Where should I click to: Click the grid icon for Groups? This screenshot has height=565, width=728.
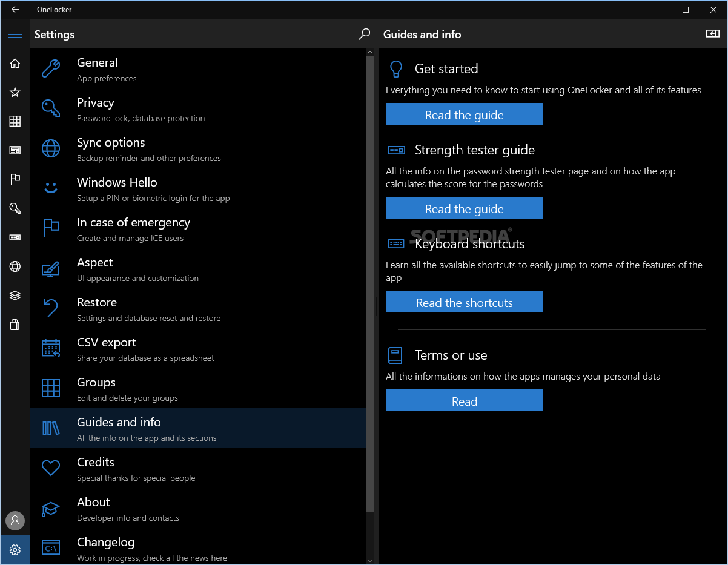(51, 388)
